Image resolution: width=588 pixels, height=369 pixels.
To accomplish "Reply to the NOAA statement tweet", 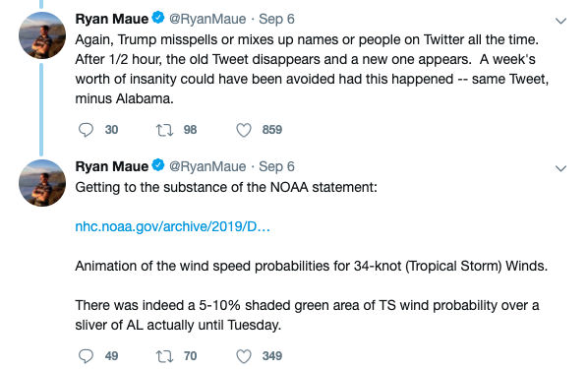I will 86,356.
